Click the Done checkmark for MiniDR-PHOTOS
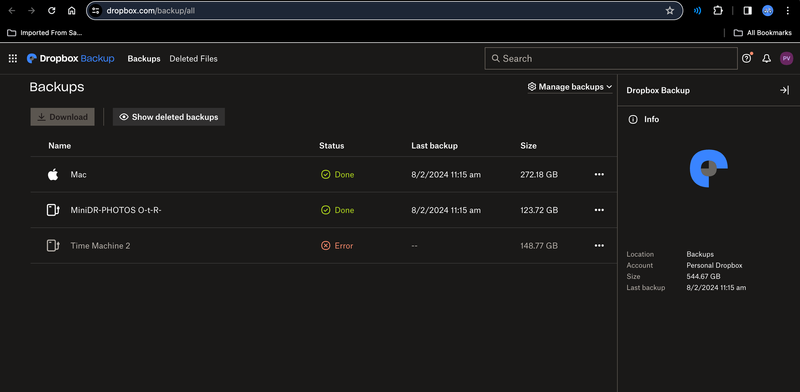This screenshot has width=800, height=392. click(x=326, y=210)
